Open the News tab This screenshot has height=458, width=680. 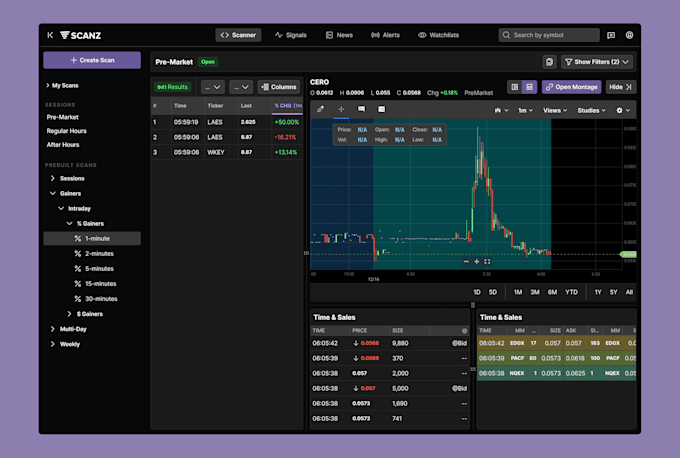tap(339, 35)
